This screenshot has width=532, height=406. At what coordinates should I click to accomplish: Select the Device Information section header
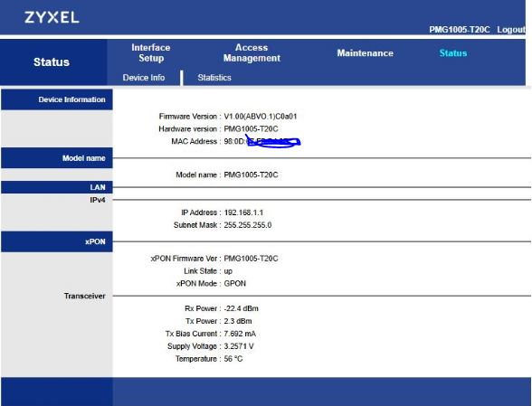[57, 99]
